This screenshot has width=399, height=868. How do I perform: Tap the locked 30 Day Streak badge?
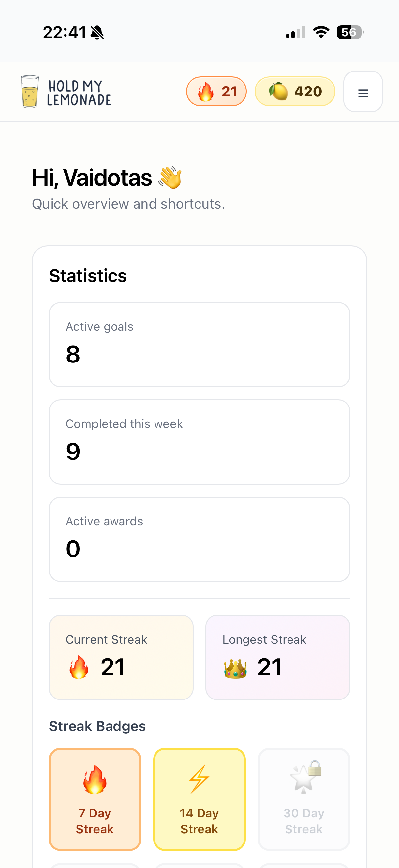pyautogui.click(x=304, y=798)
